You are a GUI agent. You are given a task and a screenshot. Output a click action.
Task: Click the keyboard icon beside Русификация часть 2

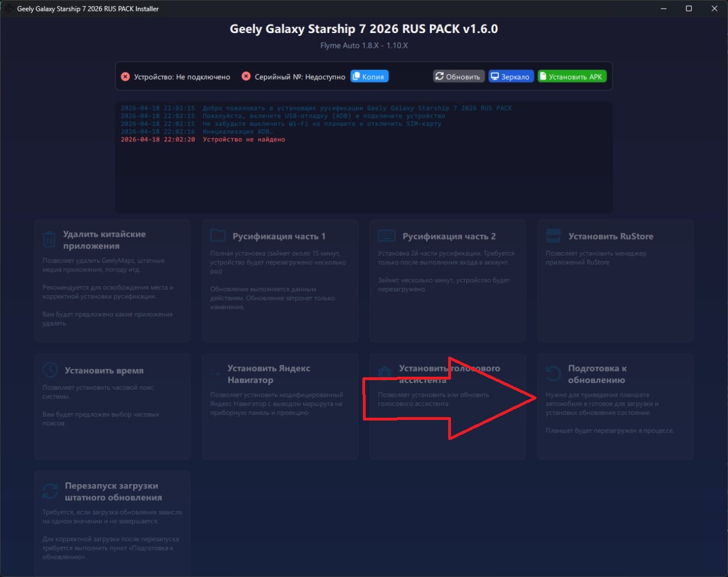pos(387,236)
